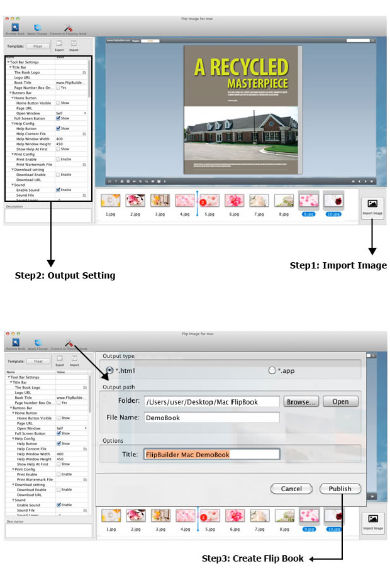Viewport: 390px width, 588px height.
Task: Click Import template icon in publish-dialog window
Action: coord(75,358)
